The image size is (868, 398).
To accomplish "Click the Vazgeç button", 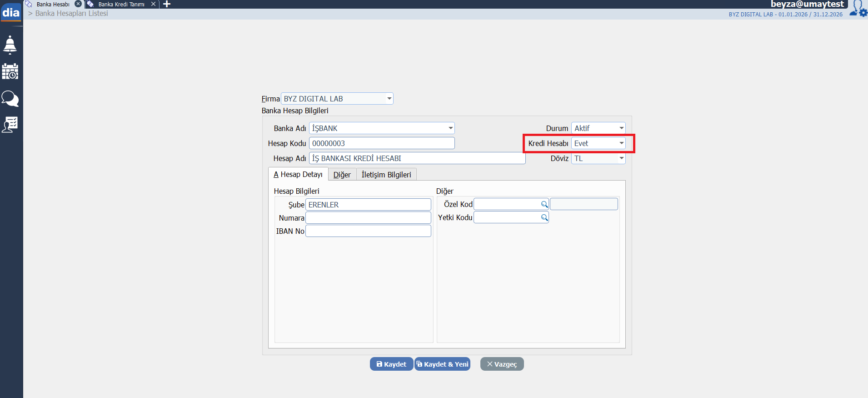I will (502, 364).
